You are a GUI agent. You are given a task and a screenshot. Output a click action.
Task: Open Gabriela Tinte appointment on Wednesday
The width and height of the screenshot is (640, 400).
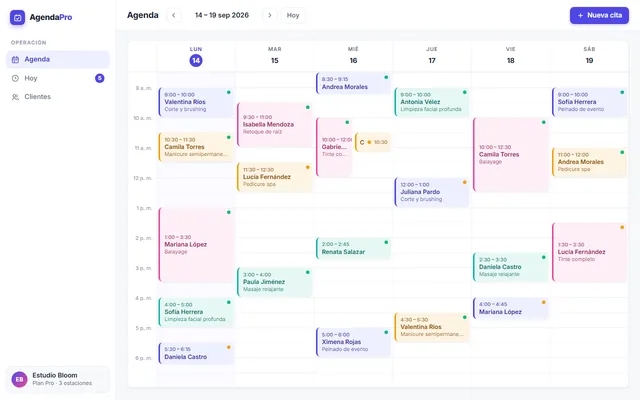coord(334,147)
